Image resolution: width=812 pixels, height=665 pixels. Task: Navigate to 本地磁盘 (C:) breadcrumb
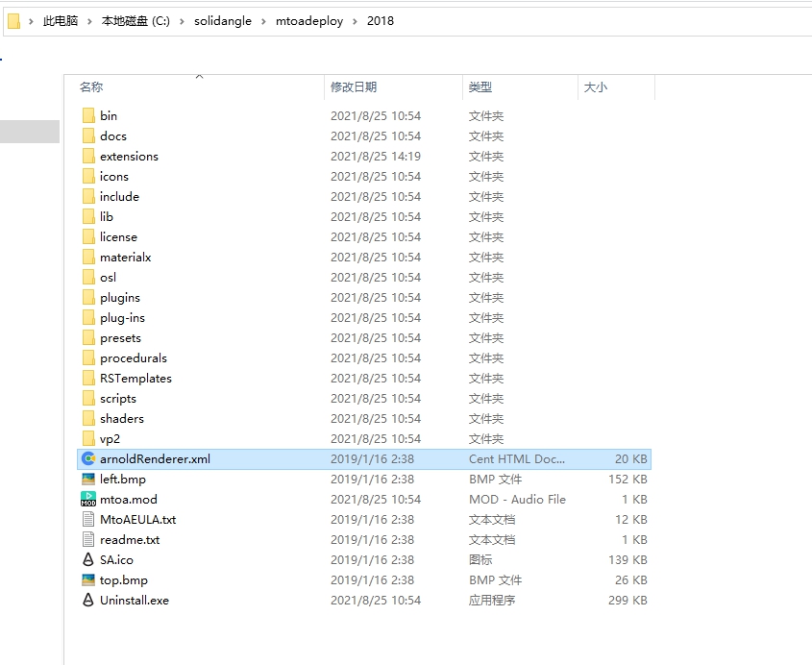click(x=135, y=21)
